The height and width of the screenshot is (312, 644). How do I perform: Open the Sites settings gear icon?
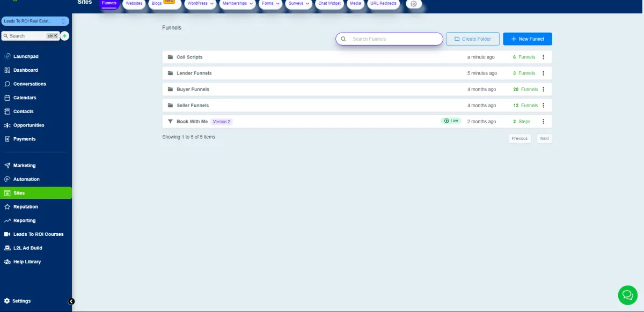click(x=414, y=4)
